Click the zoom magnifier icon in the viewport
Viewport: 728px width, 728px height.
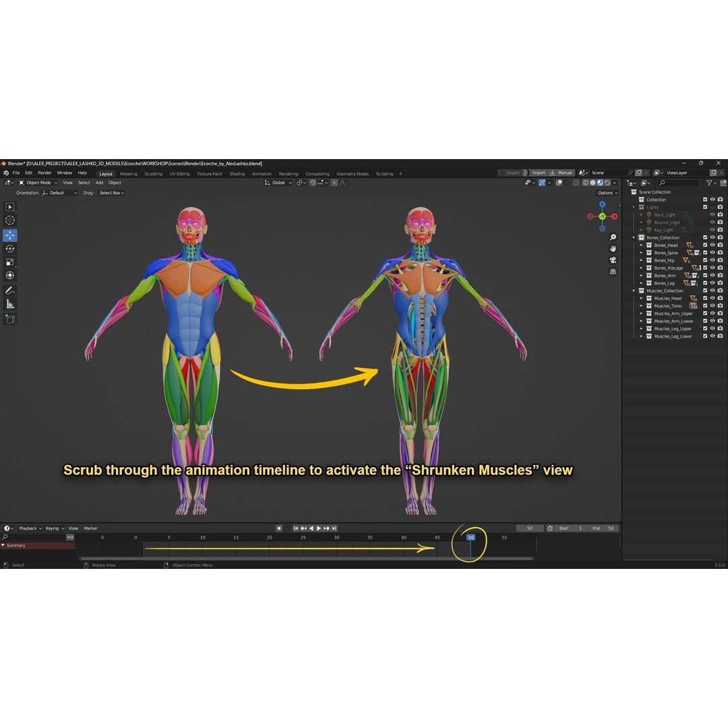612,237
